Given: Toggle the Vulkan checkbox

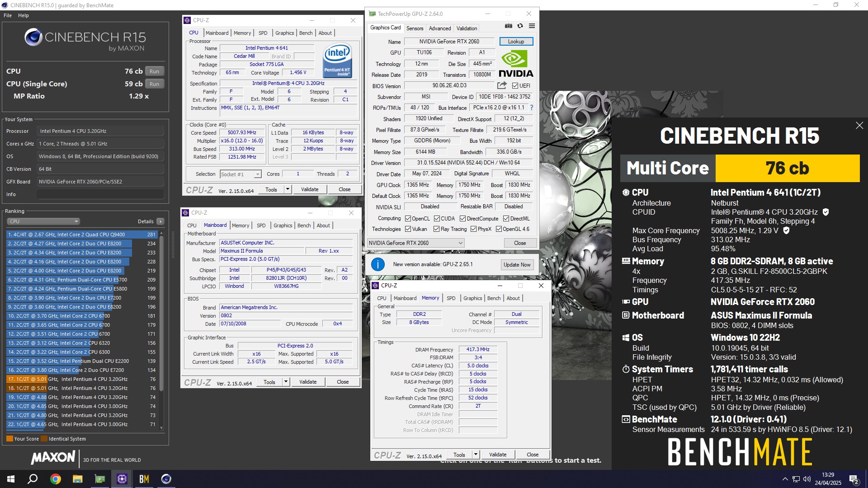Looking at the screenshot, I should tap(408, 229).
